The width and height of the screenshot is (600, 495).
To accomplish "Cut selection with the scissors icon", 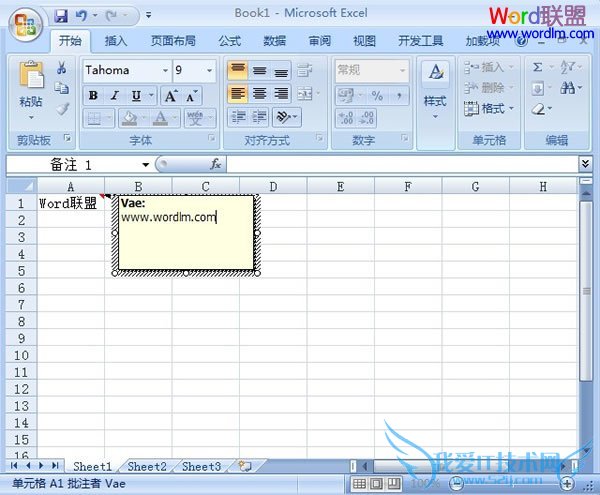I will pyautogui.click(x=62, y=68).
